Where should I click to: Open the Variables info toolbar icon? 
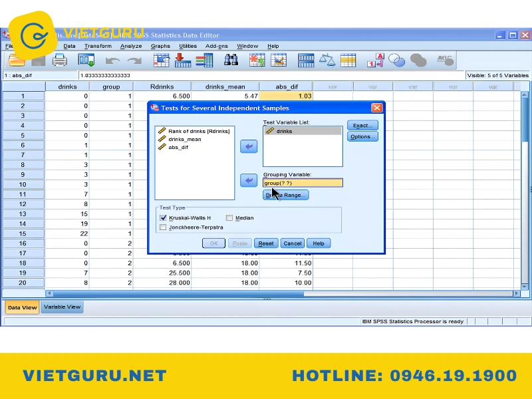tap(204, 61)
